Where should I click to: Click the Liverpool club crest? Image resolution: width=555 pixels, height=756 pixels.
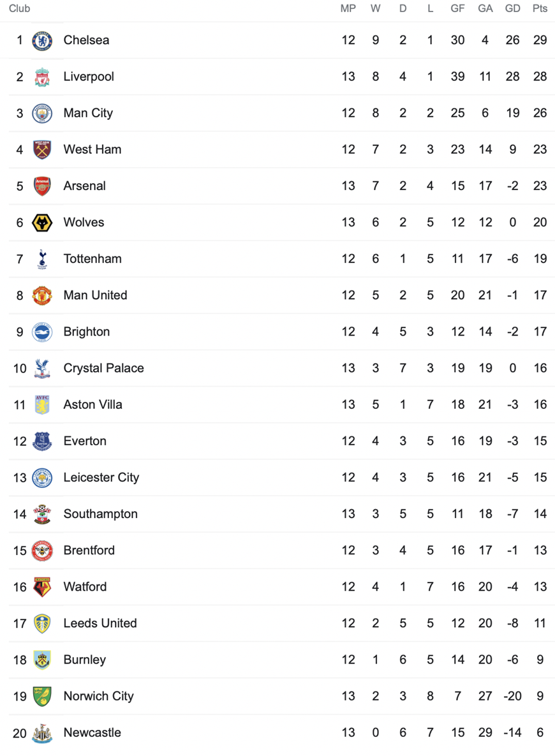(42, 77)
